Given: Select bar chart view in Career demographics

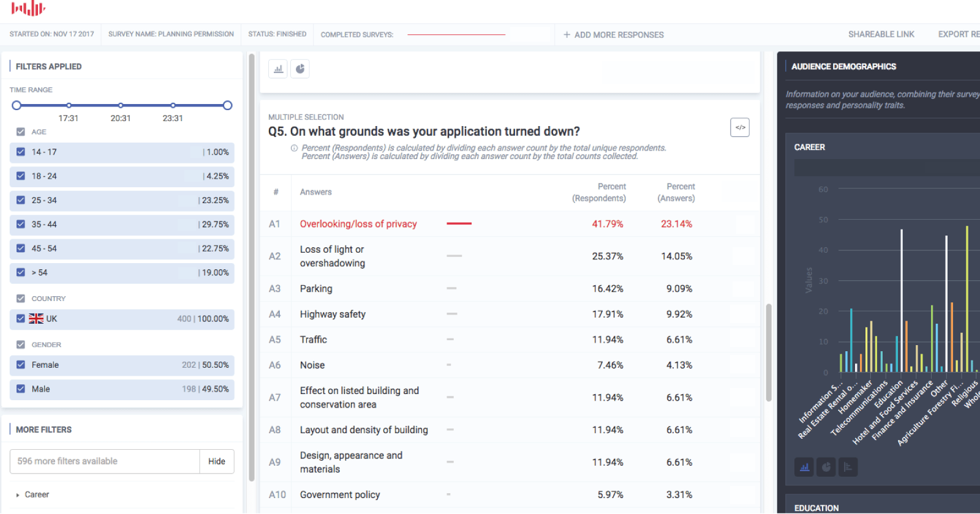Looking at the screenshot, I should (x=804, y=467).
